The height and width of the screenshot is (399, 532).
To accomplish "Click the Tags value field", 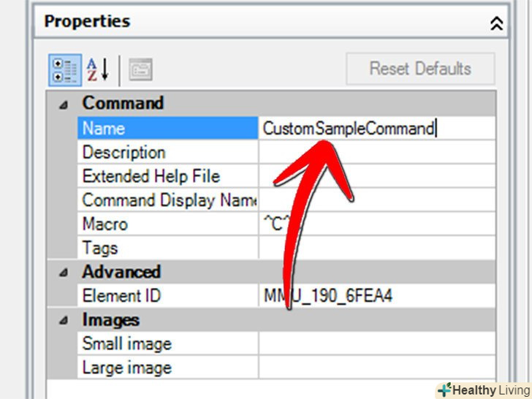I will pyautogui.click(x=377, y=248).
